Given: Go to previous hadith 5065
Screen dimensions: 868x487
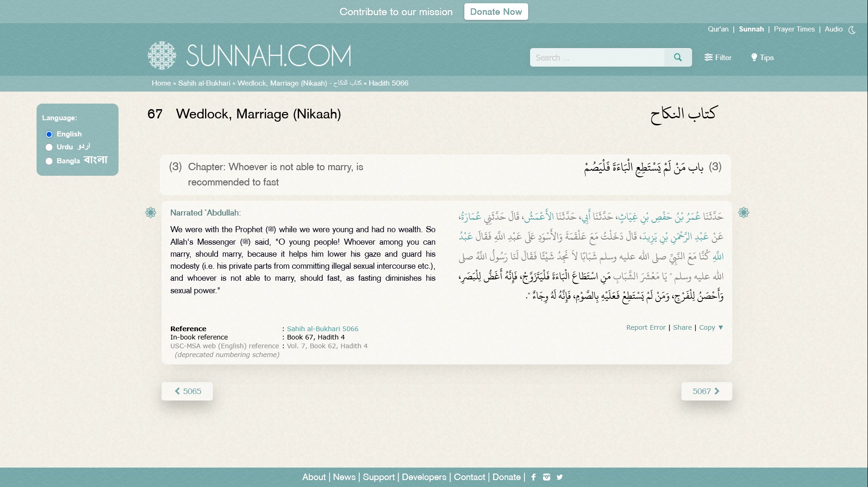Looking at the screenshot, I should [x=187, y=391].
